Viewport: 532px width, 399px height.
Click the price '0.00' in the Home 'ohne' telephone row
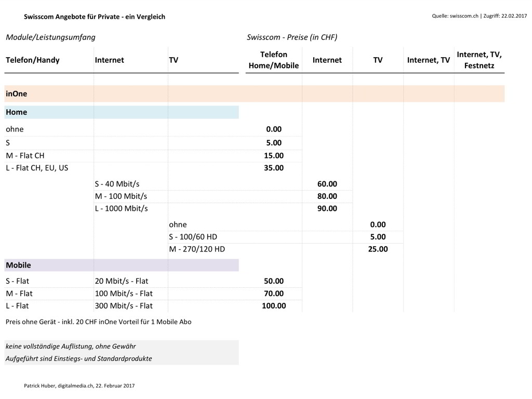point(274,129)
